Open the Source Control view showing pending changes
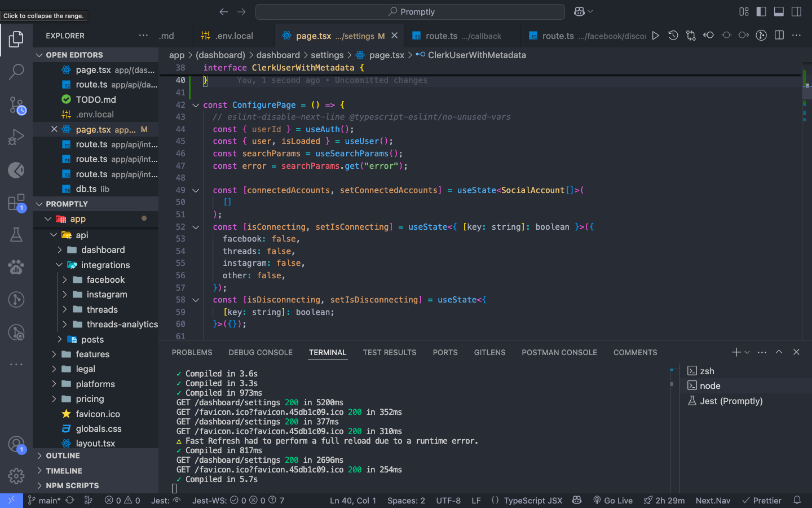 [16, 105]
